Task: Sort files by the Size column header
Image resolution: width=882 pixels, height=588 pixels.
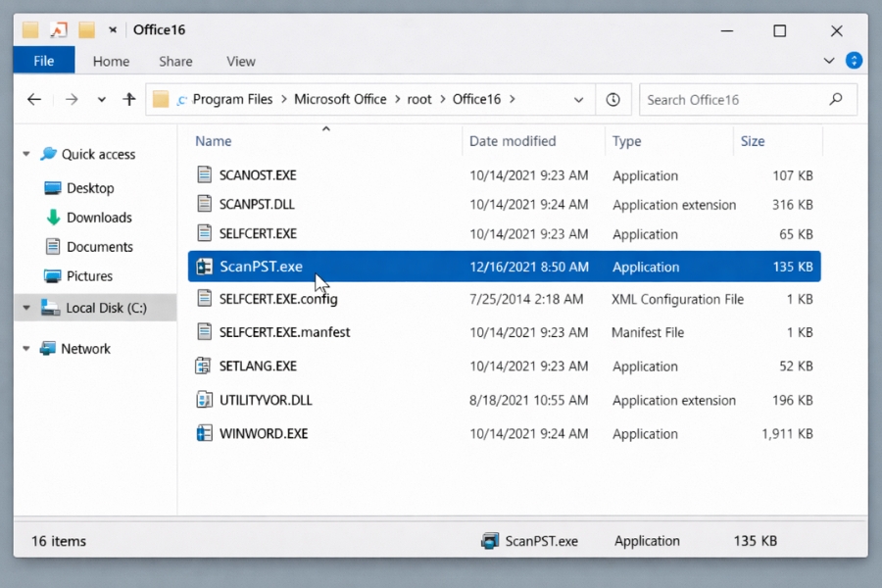Action: 753,141
